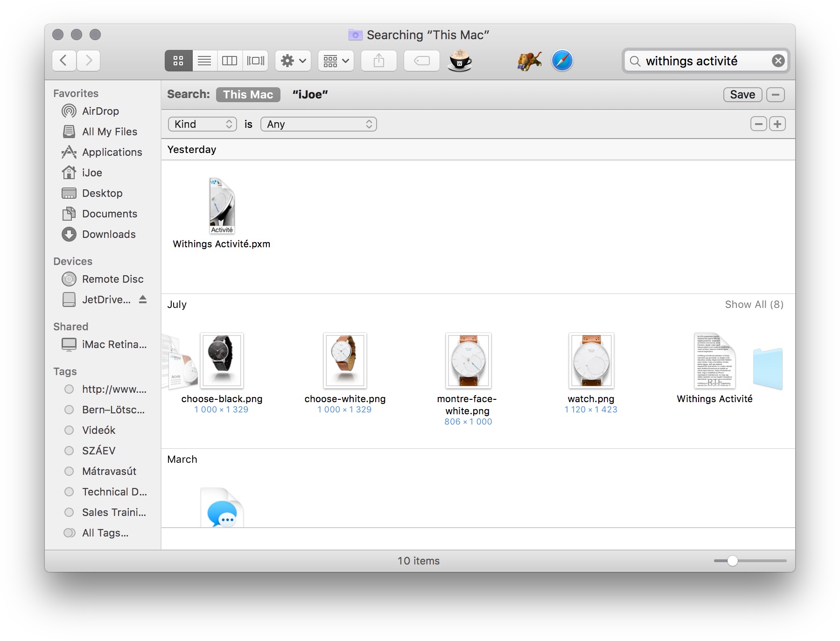The width and height of the screenshot is (840, 641).
Task: Select montre-face-white.png thumbnail
Action: pos(468,361)
